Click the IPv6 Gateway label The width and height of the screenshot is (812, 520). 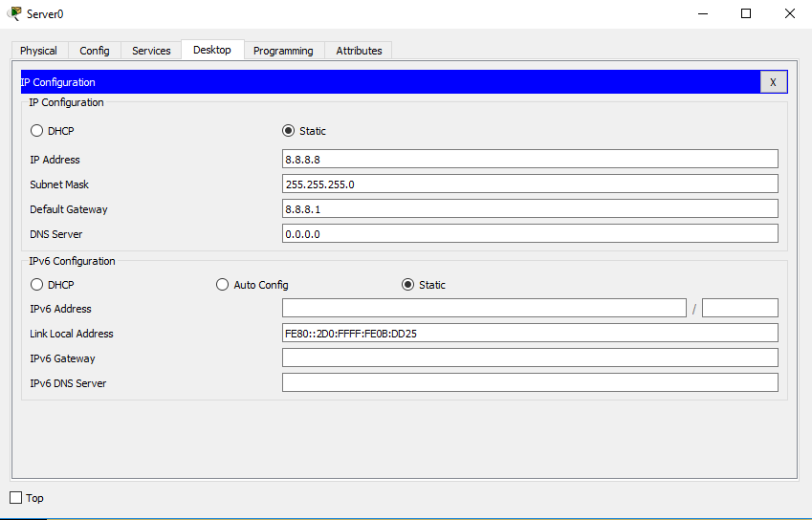tap(62, 358)
